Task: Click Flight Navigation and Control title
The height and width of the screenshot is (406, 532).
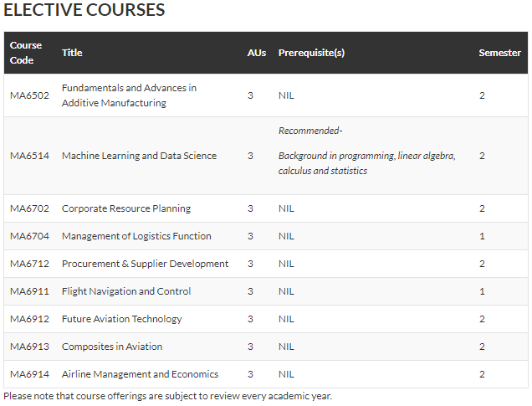Action: pyautogui.click(x=126, y=291)
